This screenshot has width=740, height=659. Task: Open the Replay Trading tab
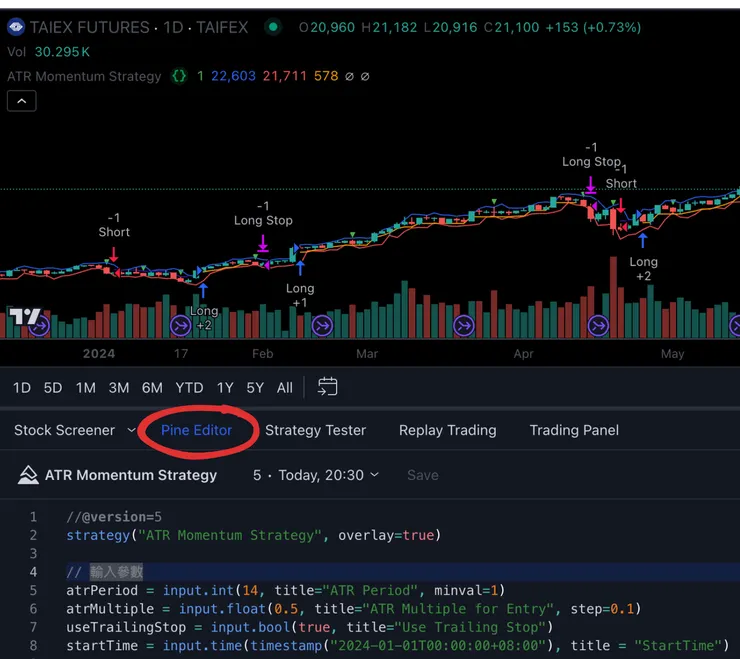point(447,430)
